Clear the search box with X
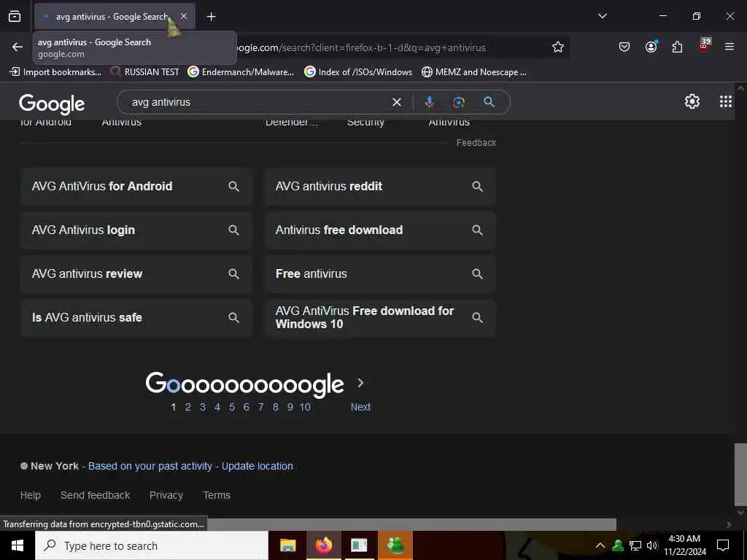Viewport: 747px width, 560px height. point(396,102)
